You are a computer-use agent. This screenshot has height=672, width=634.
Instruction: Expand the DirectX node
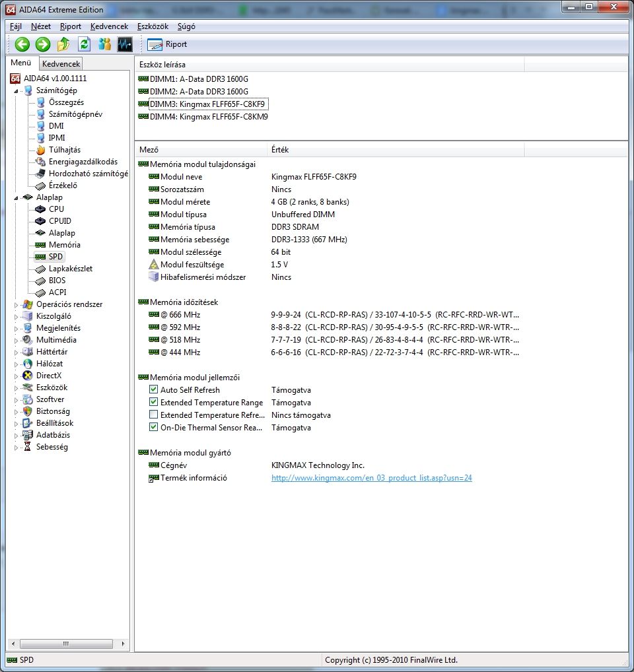pyautogui.click(x=16, y=376)
